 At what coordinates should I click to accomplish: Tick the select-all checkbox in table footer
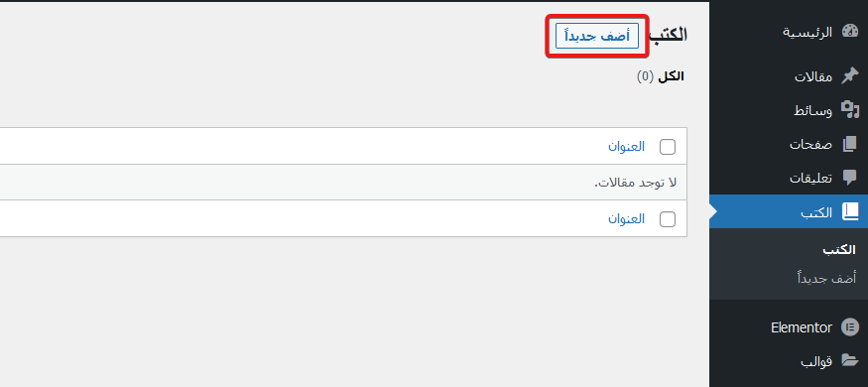pos(668,219)
